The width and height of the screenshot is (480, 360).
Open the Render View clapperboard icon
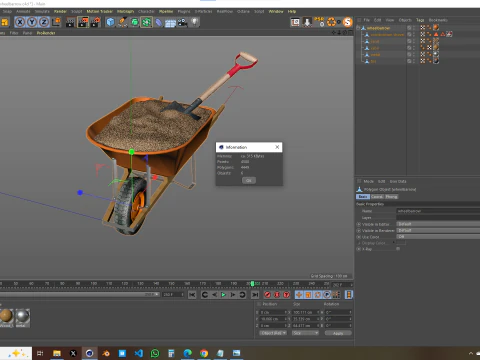tap(71, 22)
